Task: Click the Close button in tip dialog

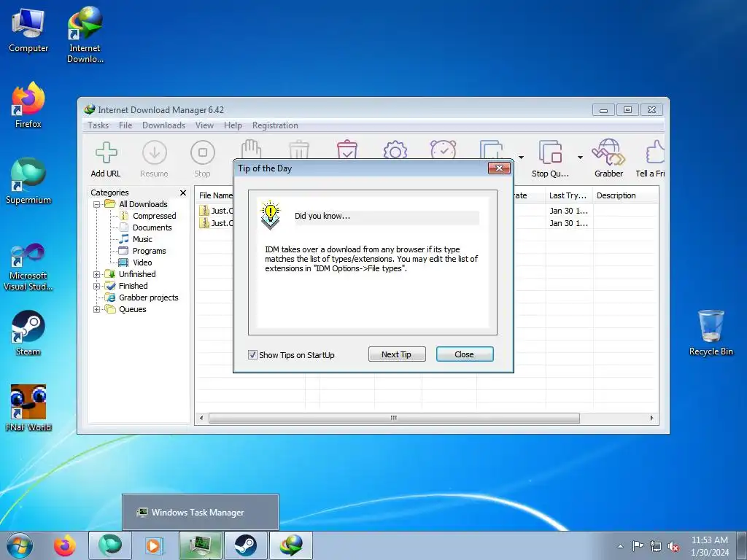Action: tap(465, 354)
